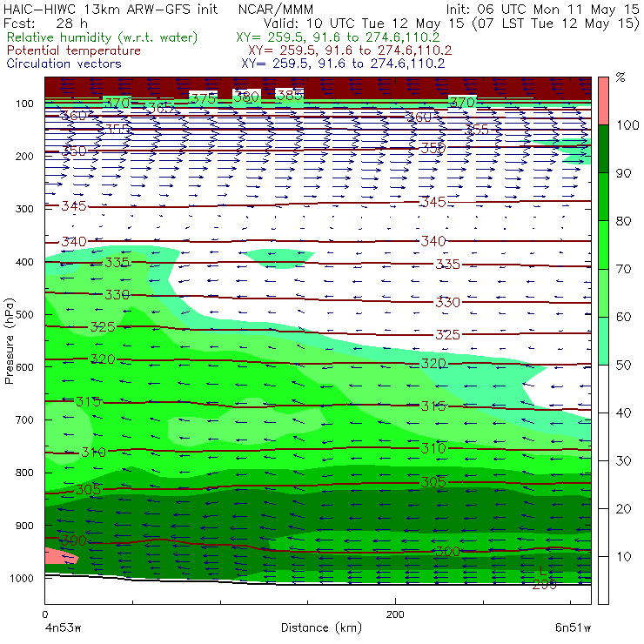Click the '0' distance axis tick label
This screenshot has width=644, height=644.
pyautogui.click(x=45, y=614)
